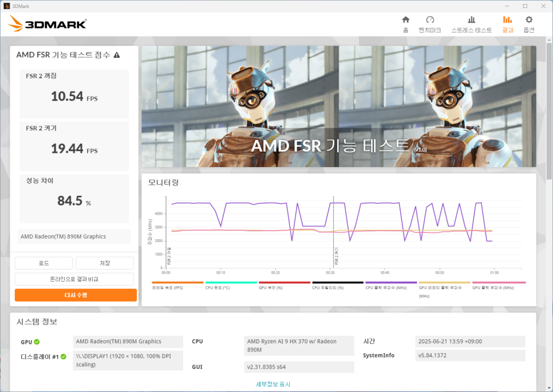Click the 3DMark logo in the header
This screenshot has width=553, height=392.
tap(48, 23)
